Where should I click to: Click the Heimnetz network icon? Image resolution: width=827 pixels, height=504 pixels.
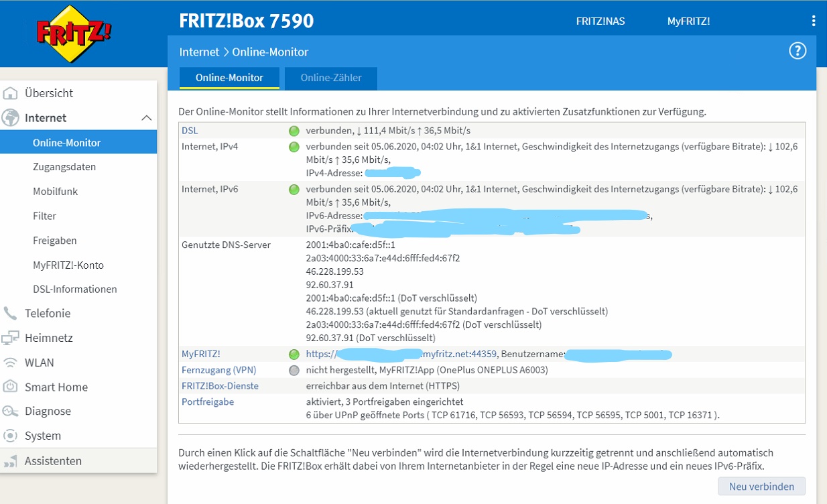(x=10, y=338)
